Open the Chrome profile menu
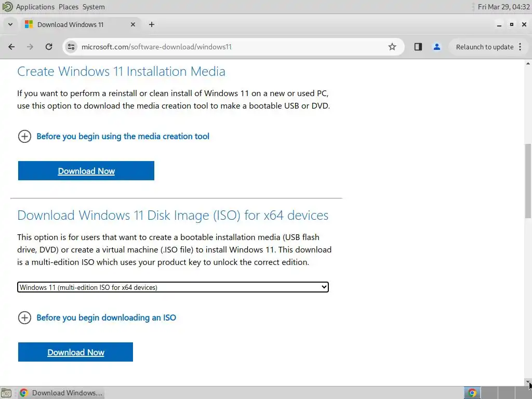Image resolution: width=532 pixels, height=399 pixels. click(x=436, y=47)
